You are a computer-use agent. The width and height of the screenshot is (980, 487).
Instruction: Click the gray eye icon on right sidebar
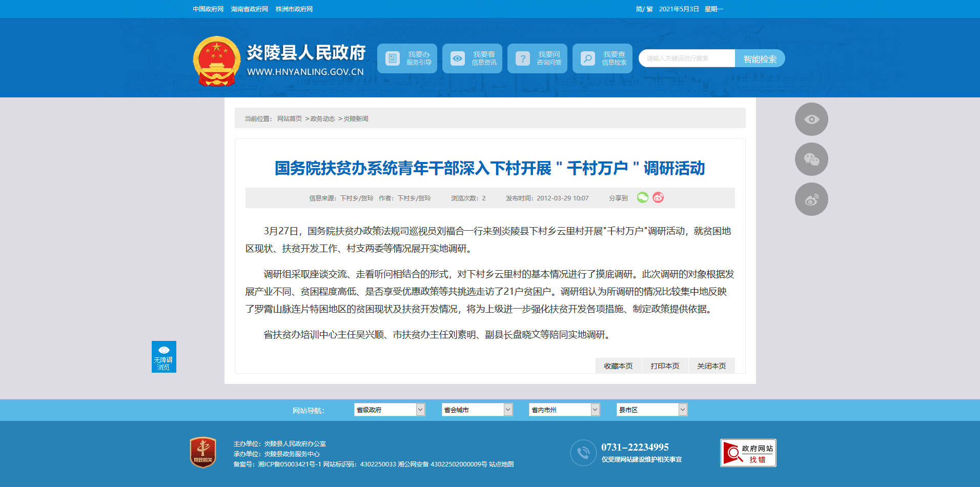pyautogui.click(x=811, y=119)
